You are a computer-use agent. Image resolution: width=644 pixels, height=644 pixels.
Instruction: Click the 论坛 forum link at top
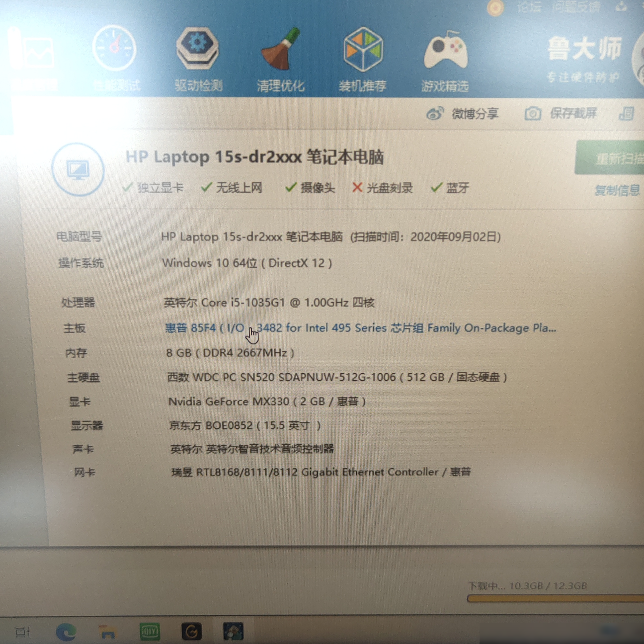[x=529, y=7]
